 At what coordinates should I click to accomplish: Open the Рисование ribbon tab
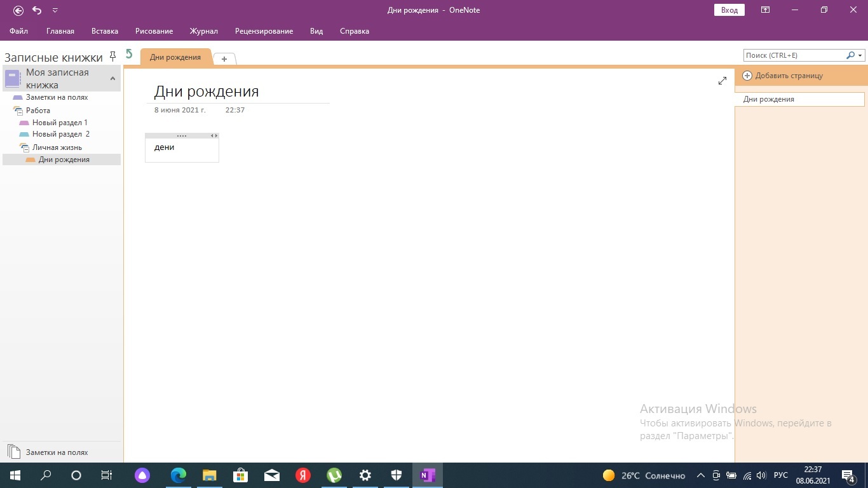click(x=154, y=31)
